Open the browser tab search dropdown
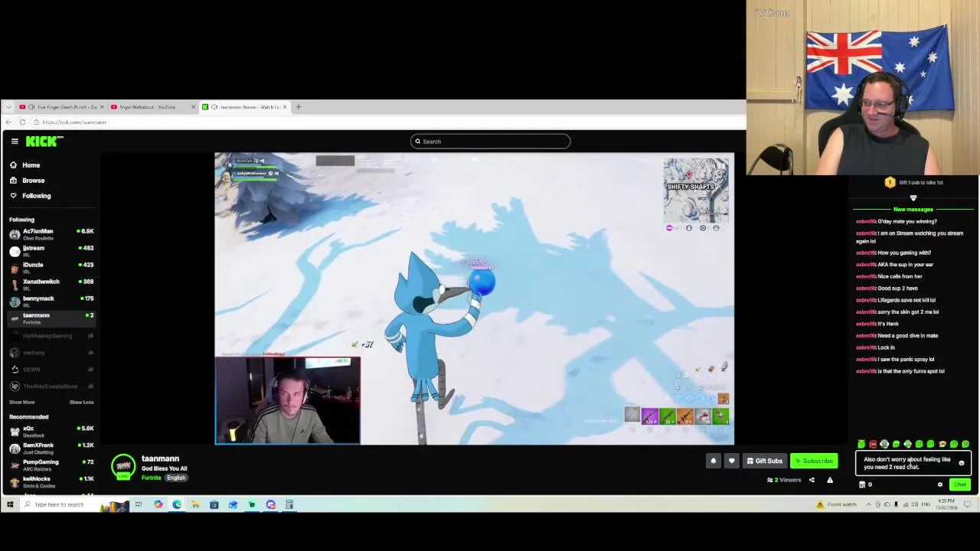Viewport: 980px width, 551px height. tap(8, 107)
